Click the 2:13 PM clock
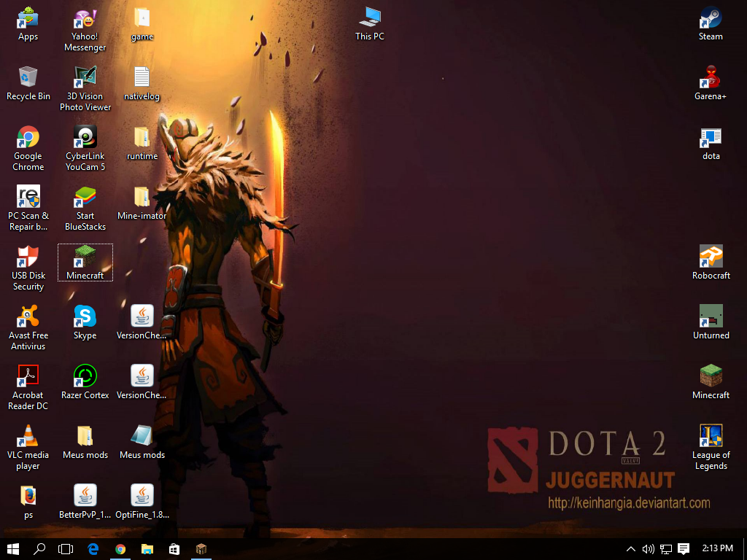Screen dimensions: 747x560 pos(718,548)
